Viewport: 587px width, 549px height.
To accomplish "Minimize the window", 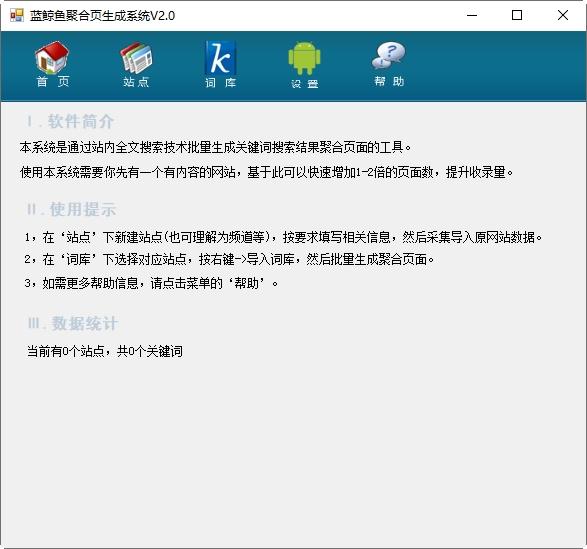I will 472,15.
